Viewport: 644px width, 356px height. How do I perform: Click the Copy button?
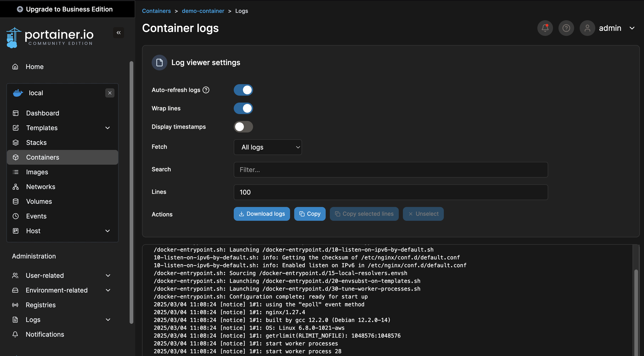(x=310, y=214)
